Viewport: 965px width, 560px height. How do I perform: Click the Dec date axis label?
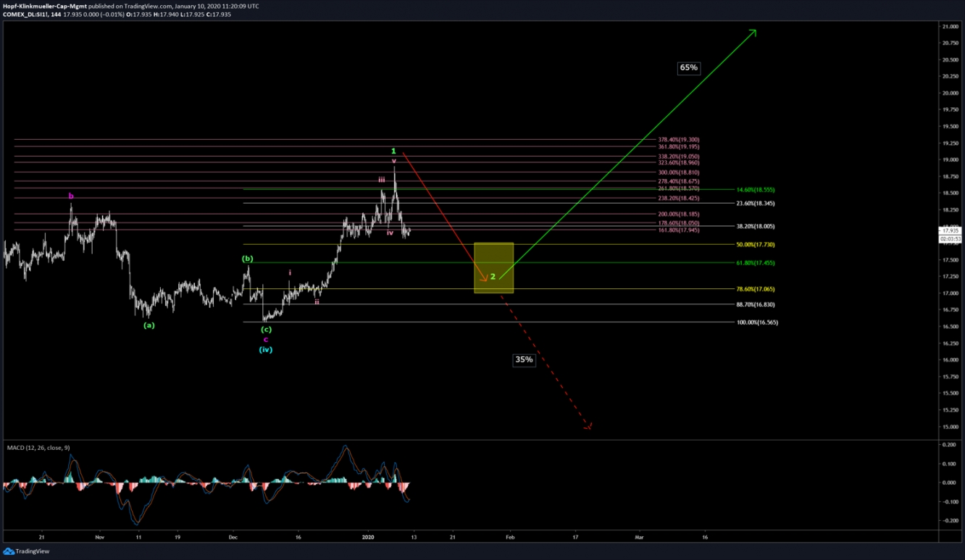(233, 538)
